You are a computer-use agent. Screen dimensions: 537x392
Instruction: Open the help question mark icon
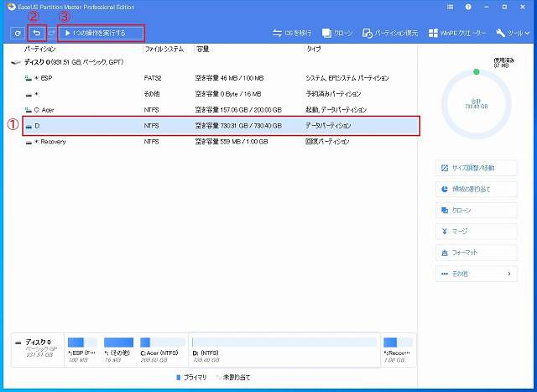[468, 7]
